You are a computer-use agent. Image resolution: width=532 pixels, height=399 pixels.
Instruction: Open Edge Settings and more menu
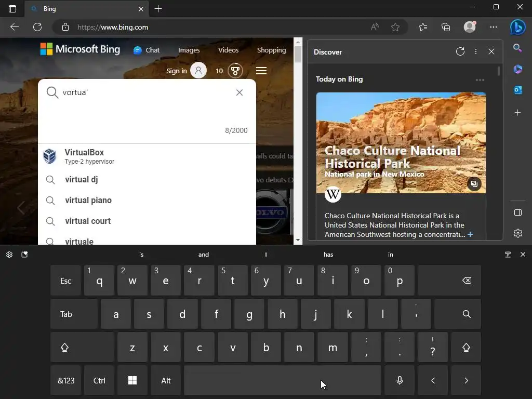[x=494, y=27]
